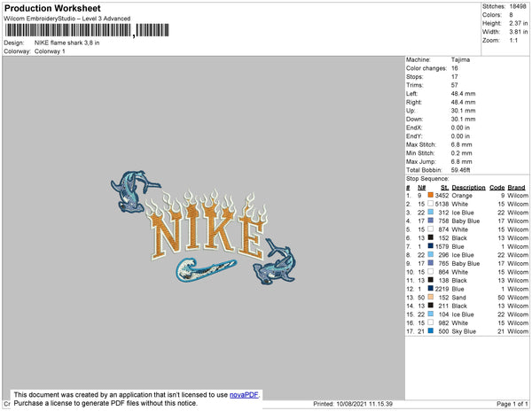Image resolution: width=532 pixels, height=411 pixels.
Task: Click the upper-left hammerhead shark in the design
Action: pos(134,191)
